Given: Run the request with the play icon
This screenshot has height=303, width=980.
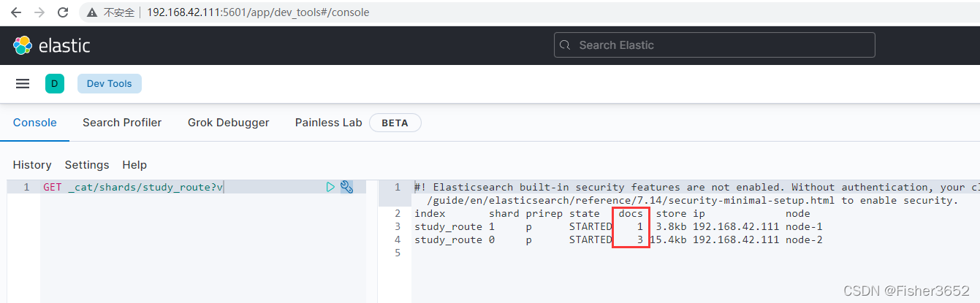Looking at the screenshot, I should [330, 187].
